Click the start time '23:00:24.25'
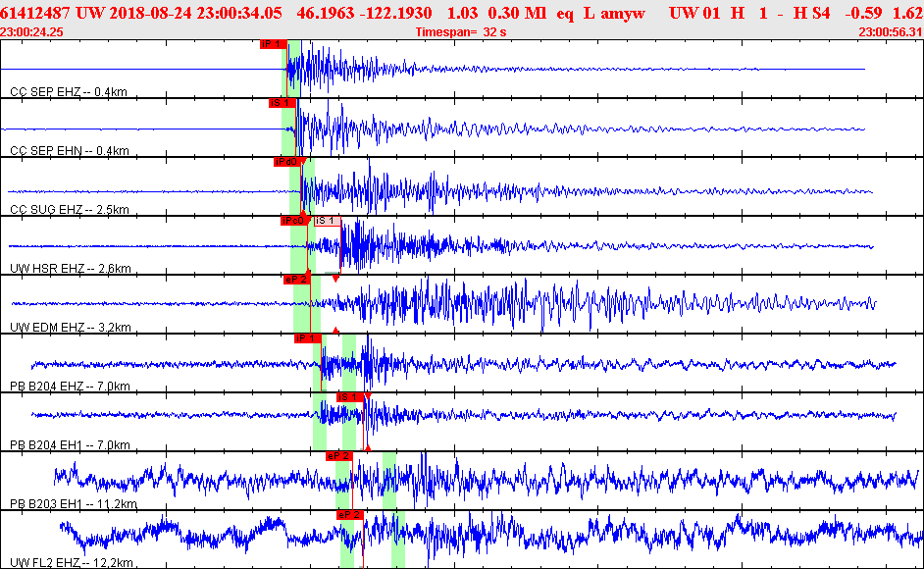The image size is (924, 569). pyautogui.click(x=31, y=32)
